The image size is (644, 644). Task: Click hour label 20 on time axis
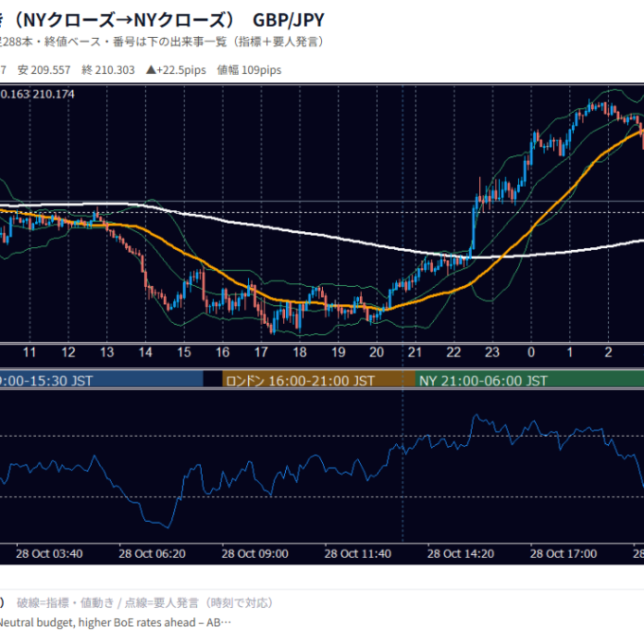pyautogui.click(x=377, y=352)
